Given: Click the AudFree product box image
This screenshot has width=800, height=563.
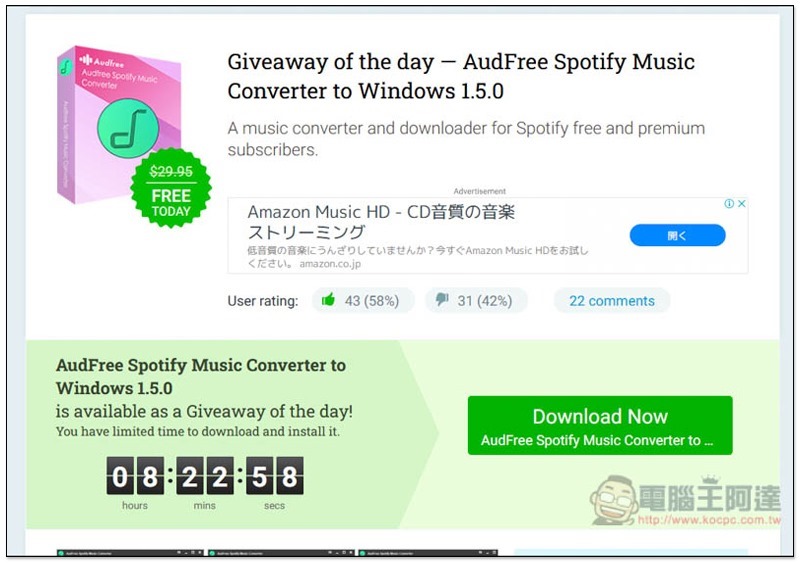Looking at the screenshot, I should [118, 125].
